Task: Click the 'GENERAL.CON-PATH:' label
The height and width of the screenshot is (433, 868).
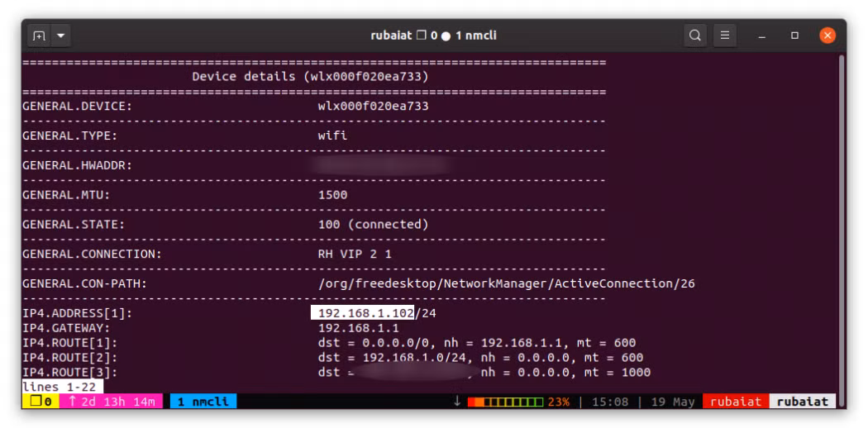Action: 84,283
